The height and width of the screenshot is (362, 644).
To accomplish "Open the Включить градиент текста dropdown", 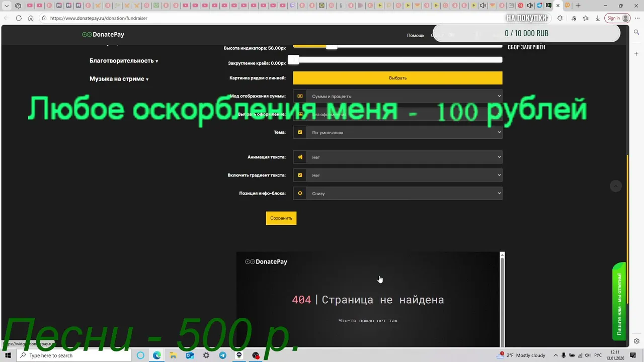I will pyautogui.click(x=405, y=175).
